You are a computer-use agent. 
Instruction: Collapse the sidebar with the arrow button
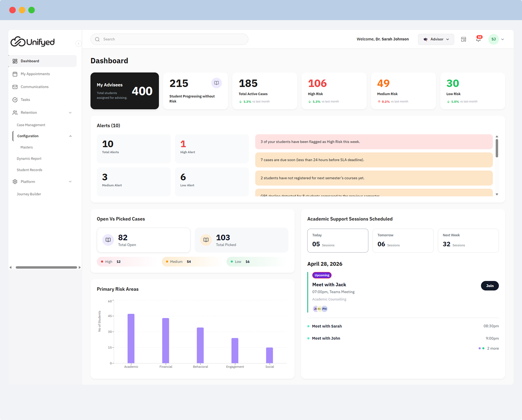[x=79, y=43]
